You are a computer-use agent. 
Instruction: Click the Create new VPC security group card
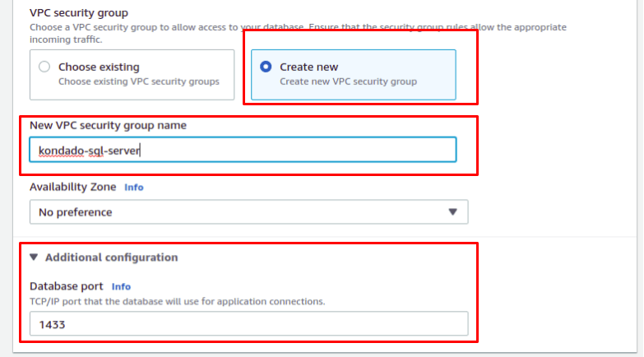click(353, 74)
